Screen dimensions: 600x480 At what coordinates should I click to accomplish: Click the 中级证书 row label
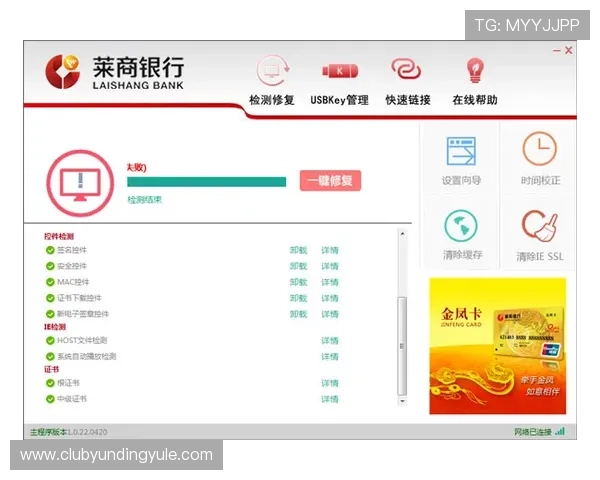[72, 399]
